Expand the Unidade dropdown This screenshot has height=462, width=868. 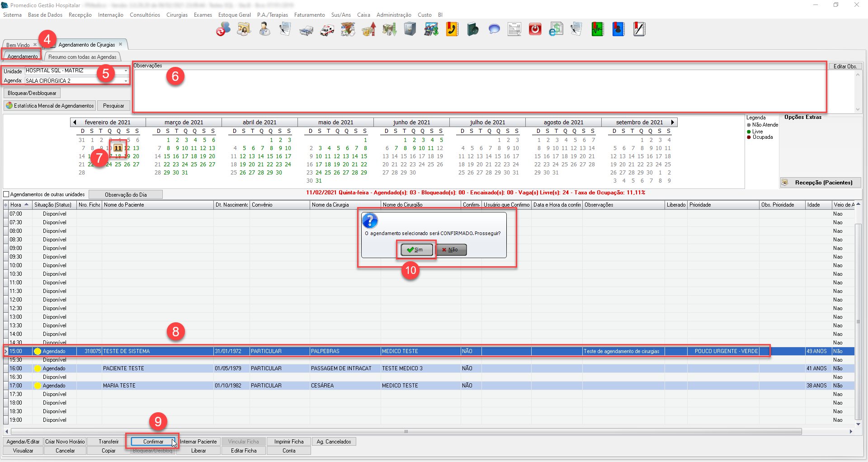tap(126, 71)
